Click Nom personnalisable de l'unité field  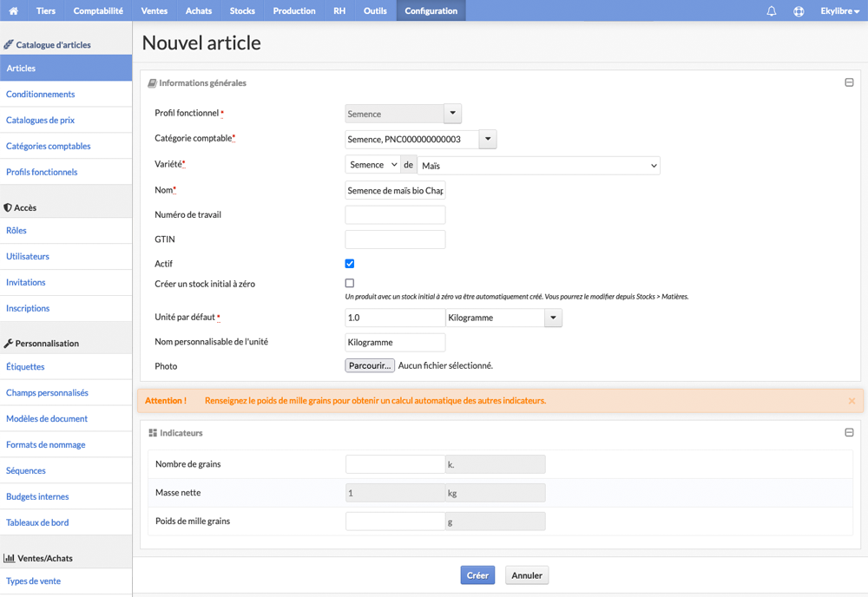point(395,343)
